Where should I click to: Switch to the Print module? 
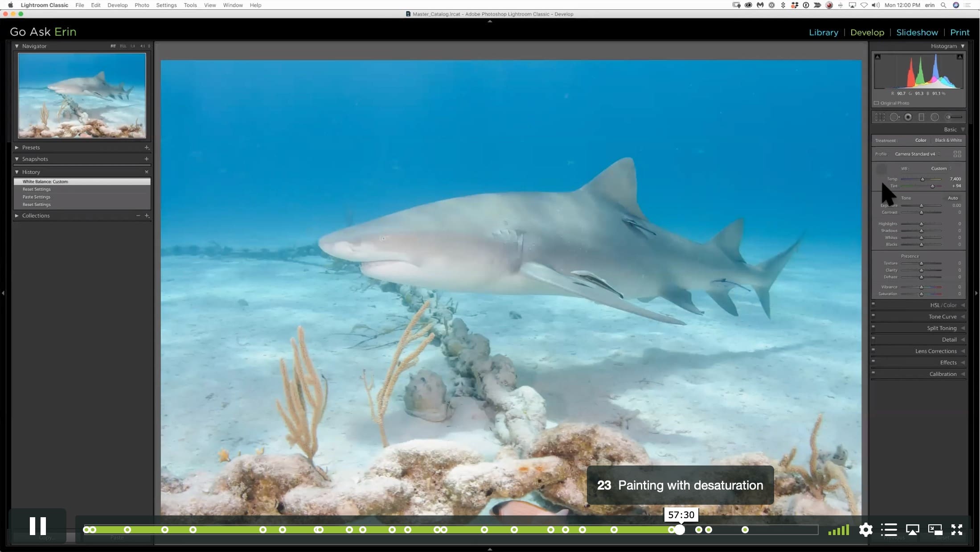pyautogui.click(x=959, y=33)
